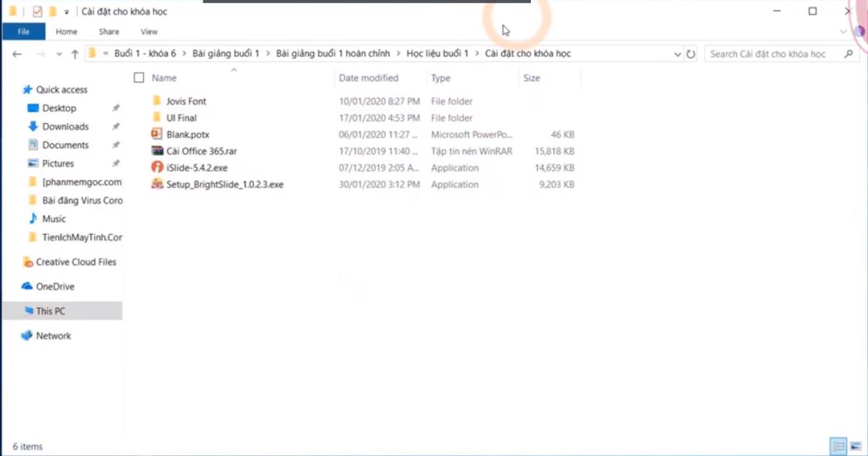Screen dimensions: 868x456
Task: Click the Cài Office 365.rar file name
Action: pyautogui.click(x=202, y=151)
